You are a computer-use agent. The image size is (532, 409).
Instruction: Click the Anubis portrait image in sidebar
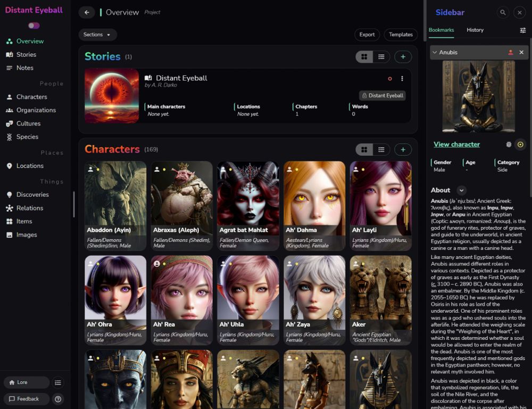478,96
